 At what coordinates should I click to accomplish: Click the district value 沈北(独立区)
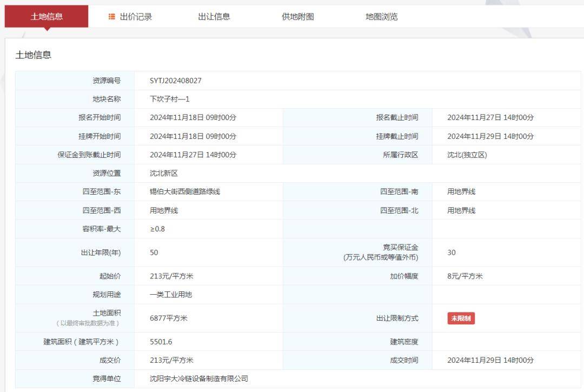[467, 155]
